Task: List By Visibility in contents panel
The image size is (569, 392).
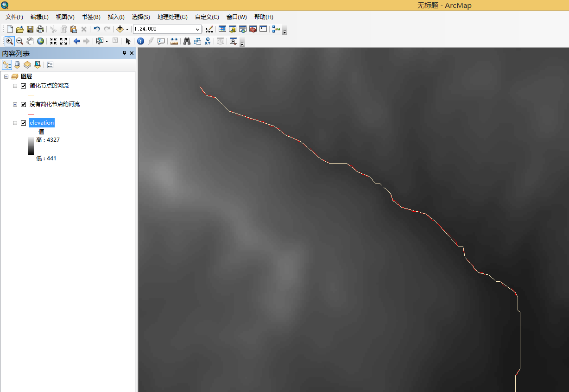Action: coord(27,65)
